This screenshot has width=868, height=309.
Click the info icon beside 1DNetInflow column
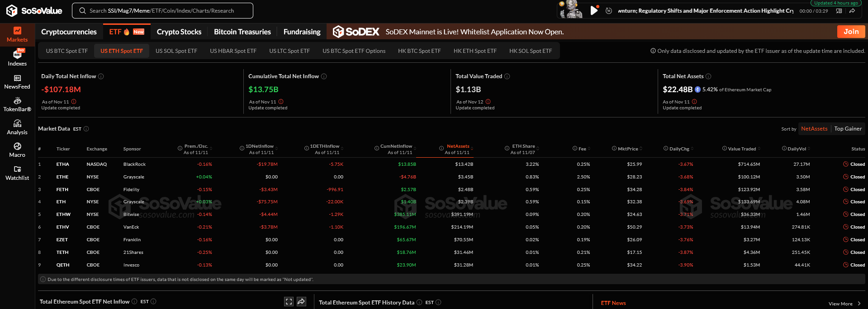point(242,148)
